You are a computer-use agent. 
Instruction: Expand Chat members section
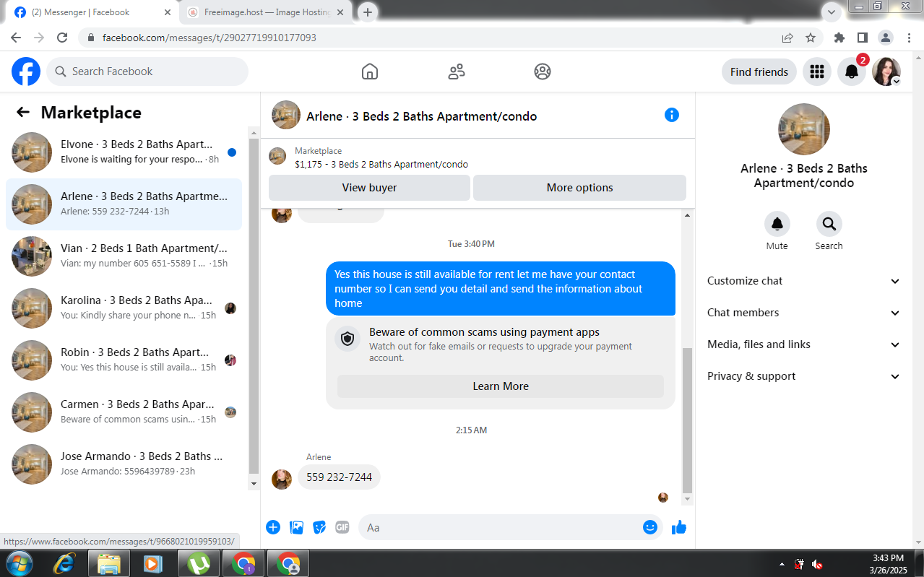pyautogui.click(x=804, y=313)
